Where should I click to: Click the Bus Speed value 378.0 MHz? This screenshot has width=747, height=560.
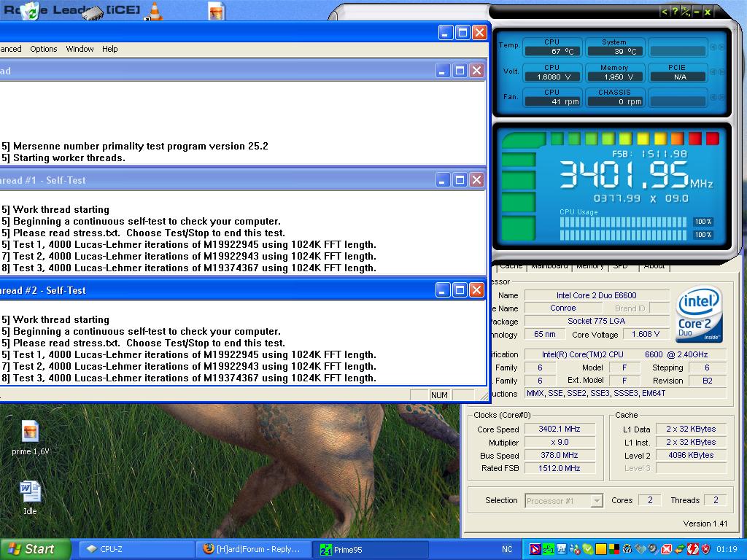[560, 455]
